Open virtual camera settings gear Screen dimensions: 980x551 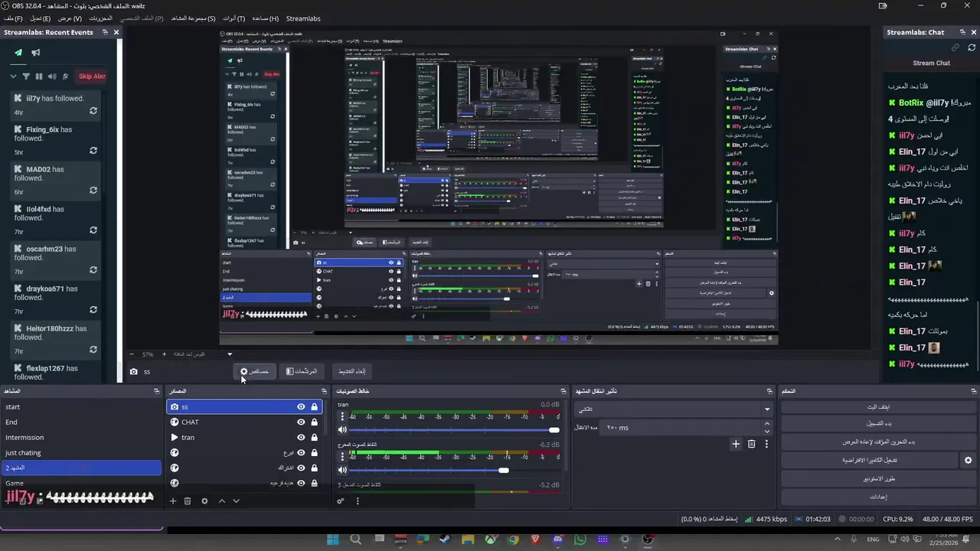[x=968, y=461]
